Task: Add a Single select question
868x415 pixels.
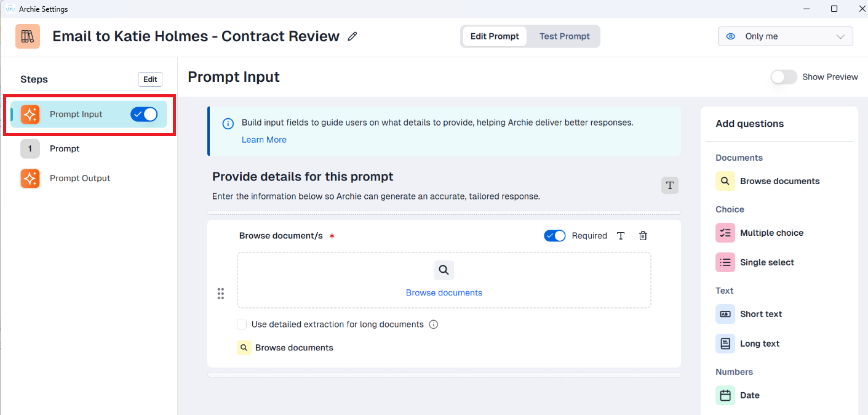Action: coord(766,262)
